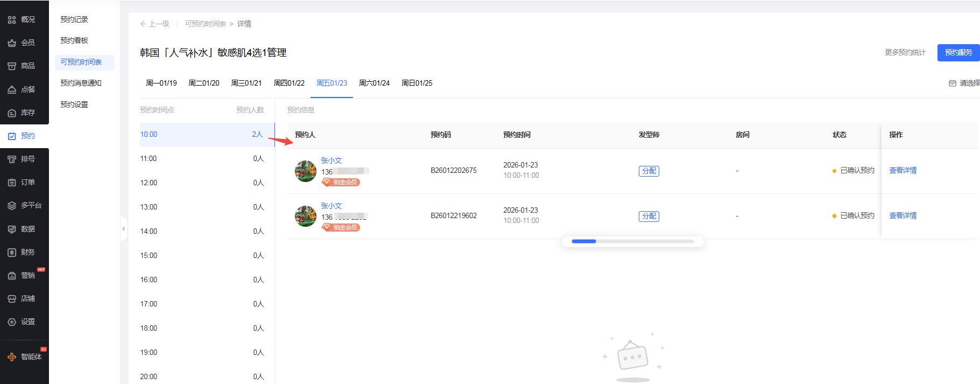Click the 发型师 column header
980x384 pixels.
(x=649, y=135)
